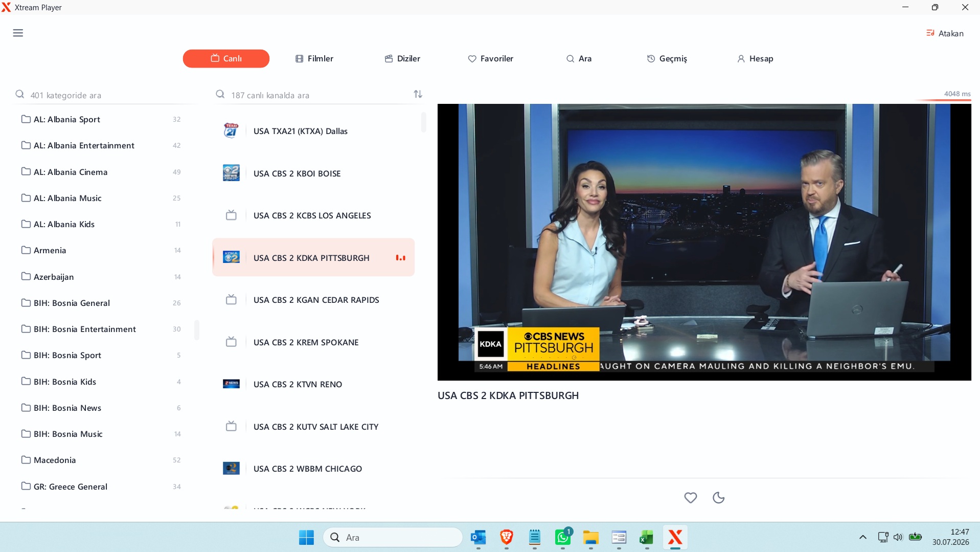Click the taskbar Ara search box
Viewport: 980px width, 552px height.
coord(393,537)
